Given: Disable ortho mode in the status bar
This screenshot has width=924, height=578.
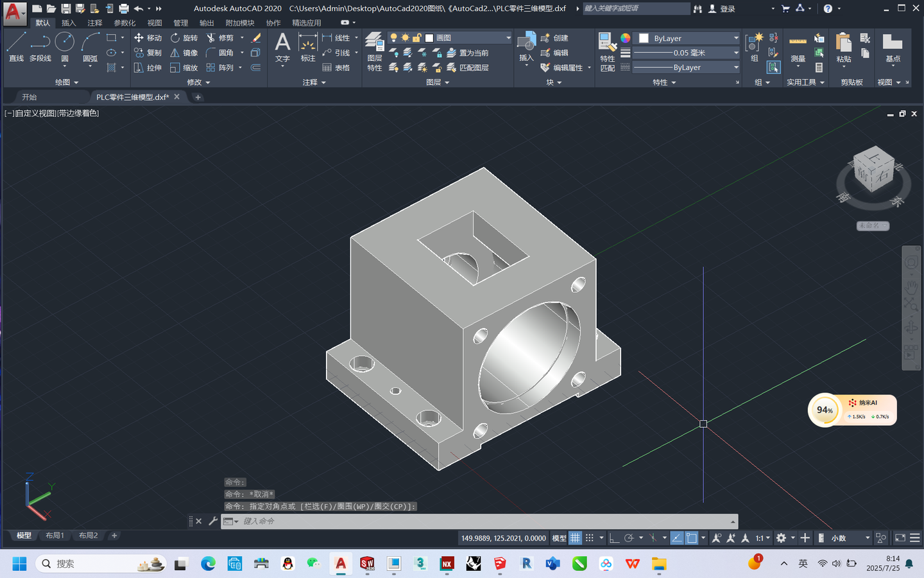Looking at the screenshot, I should 614,538.
